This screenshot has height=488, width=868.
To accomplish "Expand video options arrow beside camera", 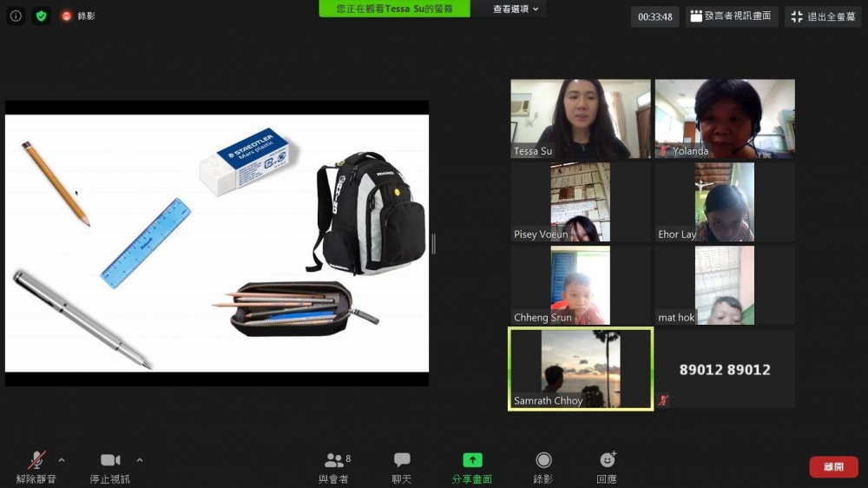I will pos(140,459).
